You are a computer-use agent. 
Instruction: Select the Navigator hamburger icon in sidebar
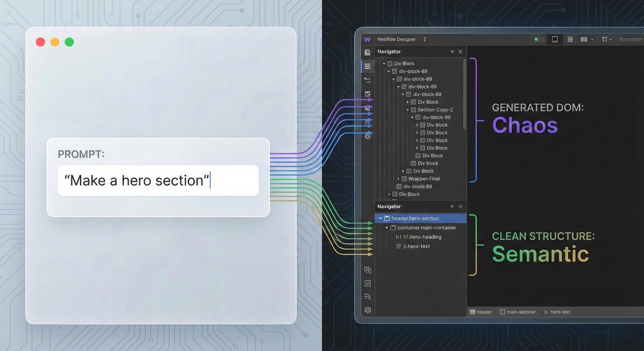point(368,66)
